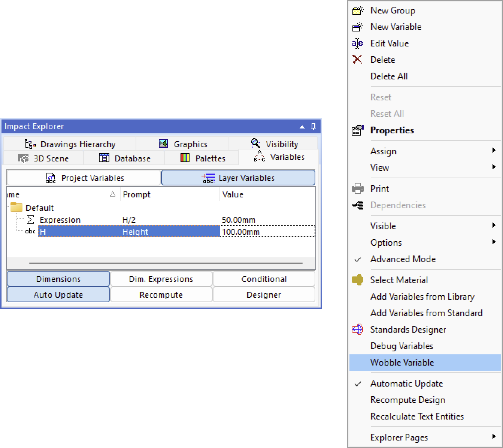Image resolution: width=503 pixels, height=448 pixels.
Task: Click the Standards Designer icon
Action: pyautogui.click(x=358, y=329)
